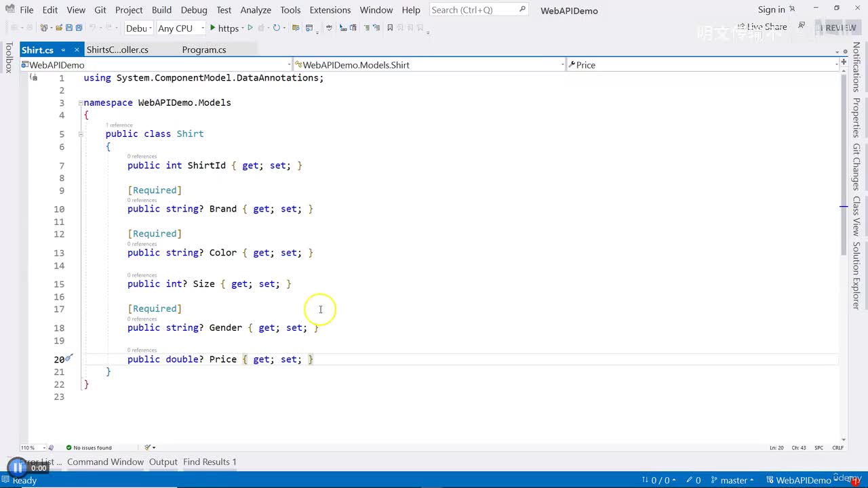The image size is (868, 488).
Task: Open the Find Results 1 tab
Action: (x=210, y=462)
